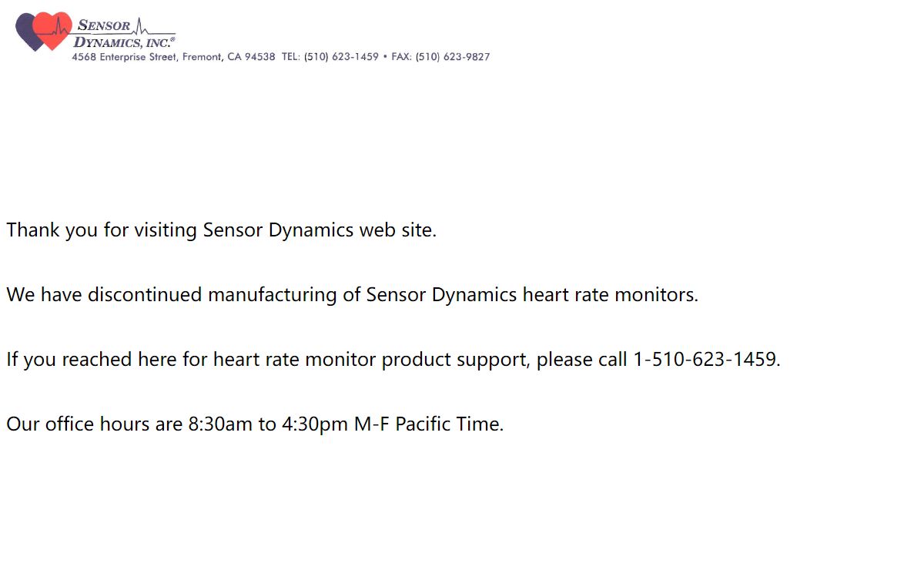Click the Our office hours sentence start
Image resolution: width=924 pixels, height=570 pixels.
point(94,424)
